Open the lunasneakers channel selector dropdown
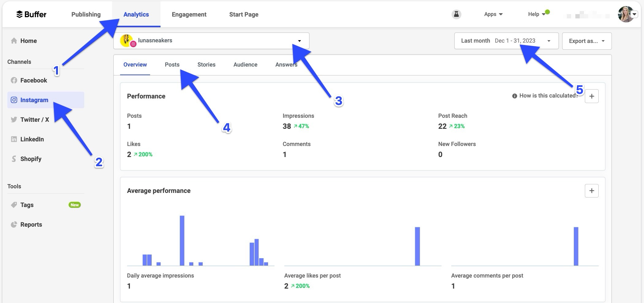Image resolution: width=644 pixels, height=303 pixels. tap(300, 40)
